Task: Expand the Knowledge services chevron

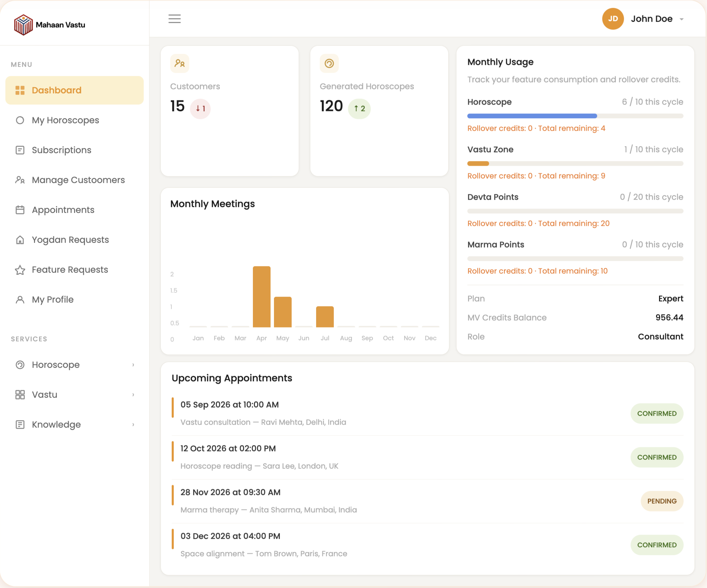Action: pyautogui.click(x=133, y=425)
